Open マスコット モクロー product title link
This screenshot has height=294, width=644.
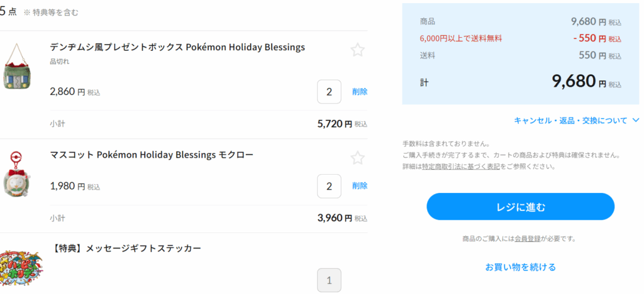click(152, 155)
